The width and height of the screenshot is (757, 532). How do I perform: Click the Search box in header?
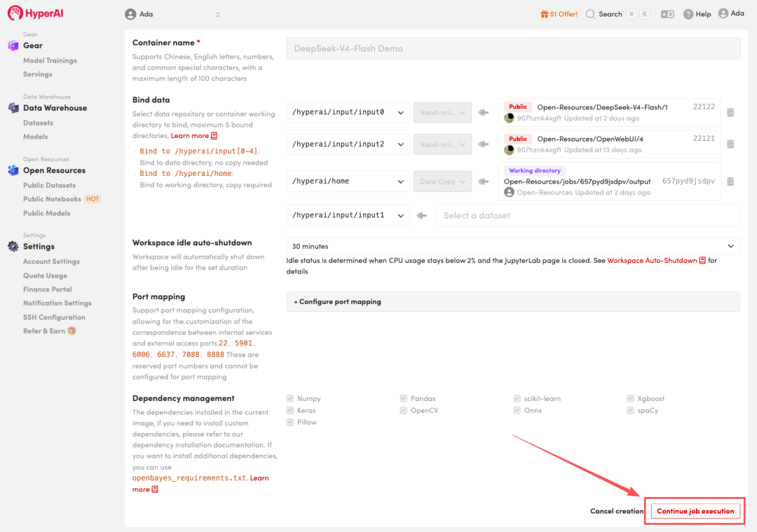(x=618, y=14)
